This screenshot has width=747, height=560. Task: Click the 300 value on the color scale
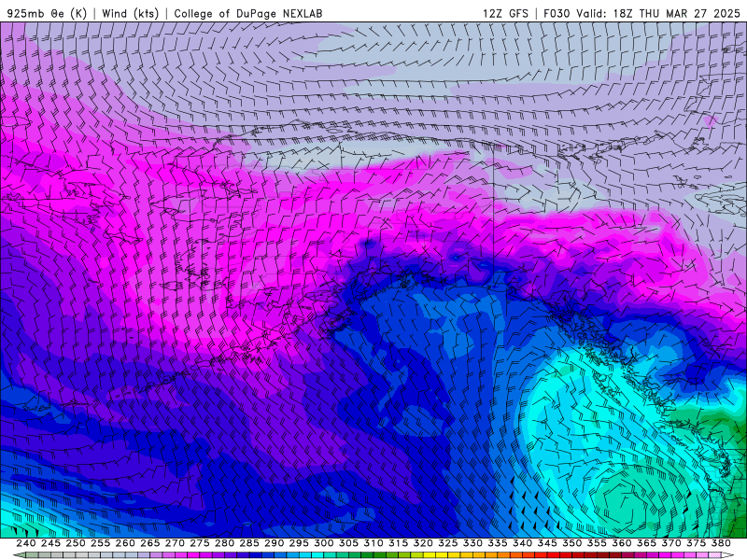[x=323, y=543]
